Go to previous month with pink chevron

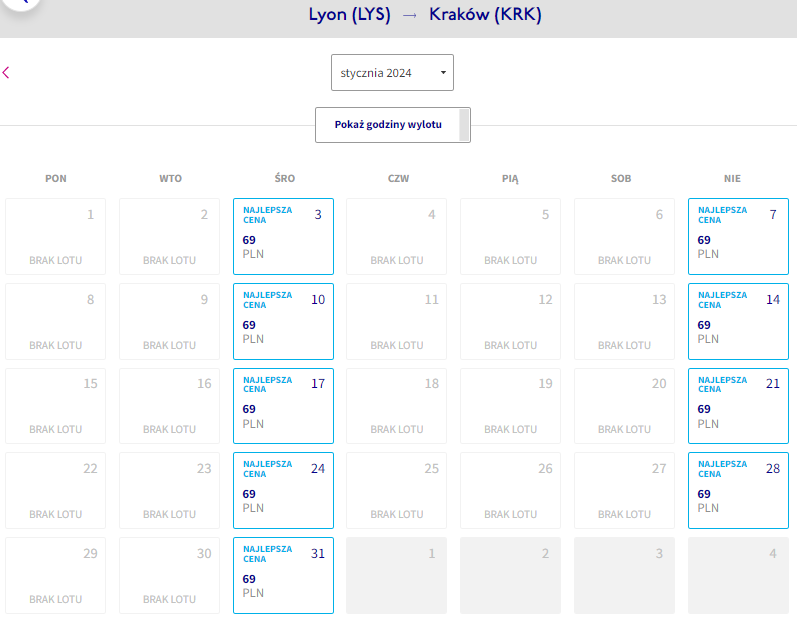[x=6, y=73]
